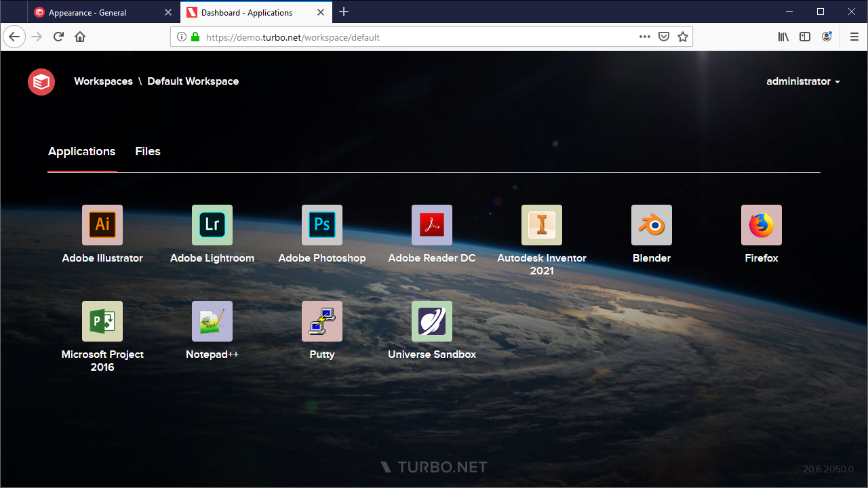Open the Firefox application tile
868x488 pixels.
point(761,224)
